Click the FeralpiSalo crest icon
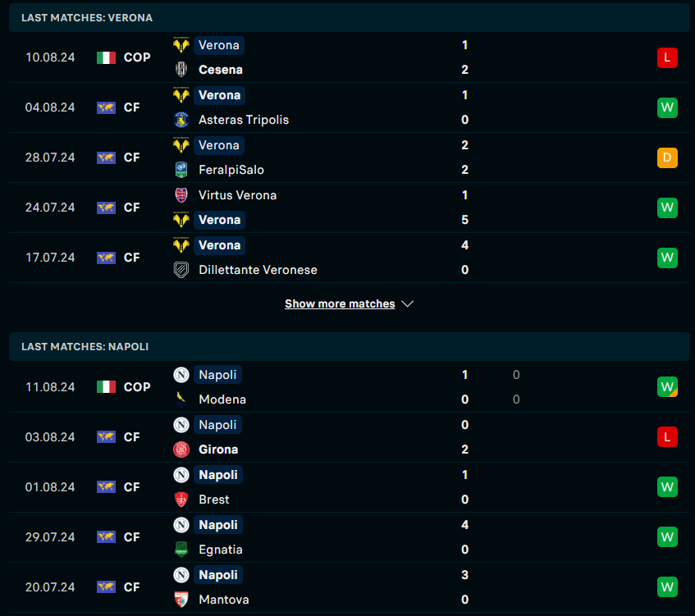695x616 pixels. pos(181,170)
